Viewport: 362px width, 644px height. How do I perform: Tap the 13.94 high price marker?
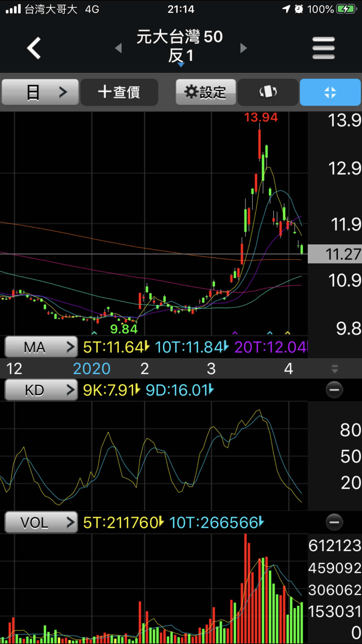coord(261,118)
